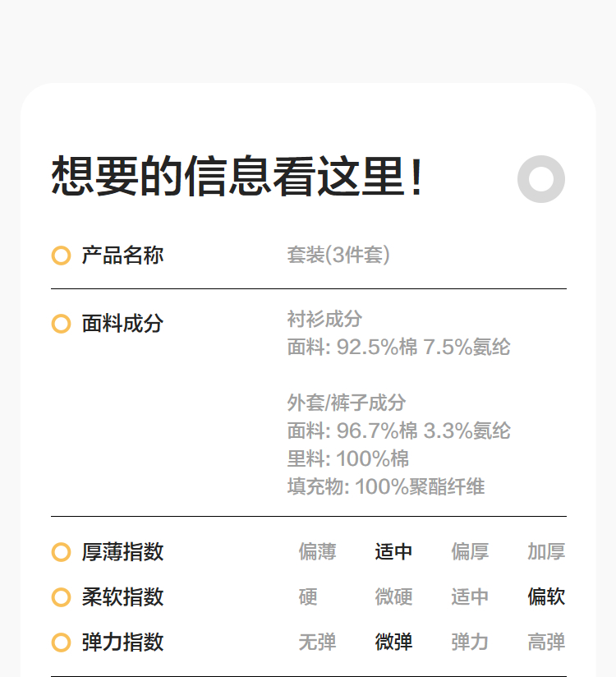Image resolution: width=616 pixels, height=677 pixels.
Task: Click the 想要的信息看这里 heading
Action: (237, 177)
